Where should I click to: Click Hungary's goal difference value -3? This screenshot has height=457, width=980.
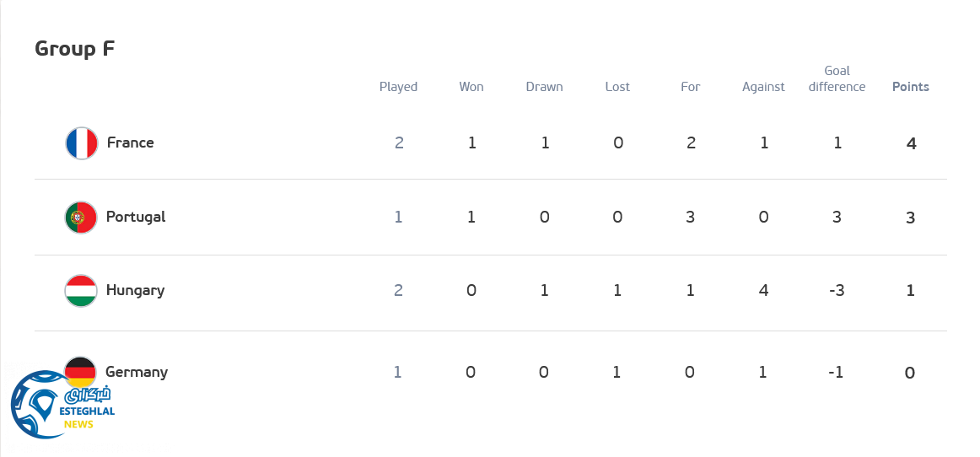point(836,291)
